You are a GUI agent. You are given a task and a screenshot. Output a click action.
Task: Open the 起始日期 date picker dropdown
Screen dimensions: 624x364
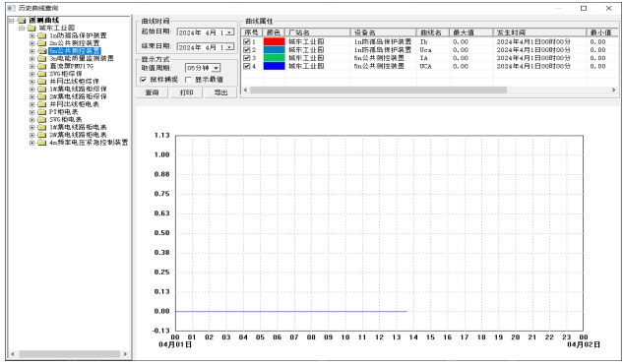pyautogui.click(x=229, y=32)
